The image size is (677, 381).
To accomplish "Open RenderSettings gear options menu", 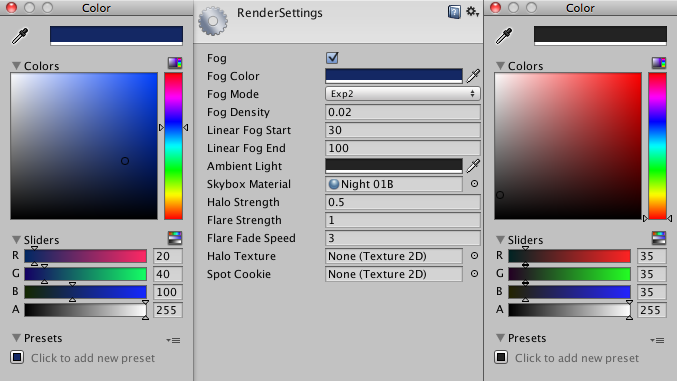I will pyautogui.click(x=472, y=12).
